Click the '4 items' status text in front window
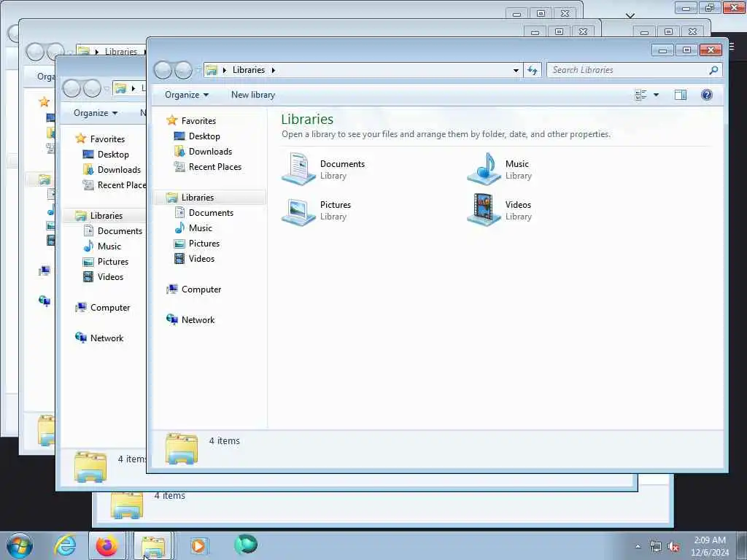The height and width of the screenshot is (560, 747). pos(225,441)
